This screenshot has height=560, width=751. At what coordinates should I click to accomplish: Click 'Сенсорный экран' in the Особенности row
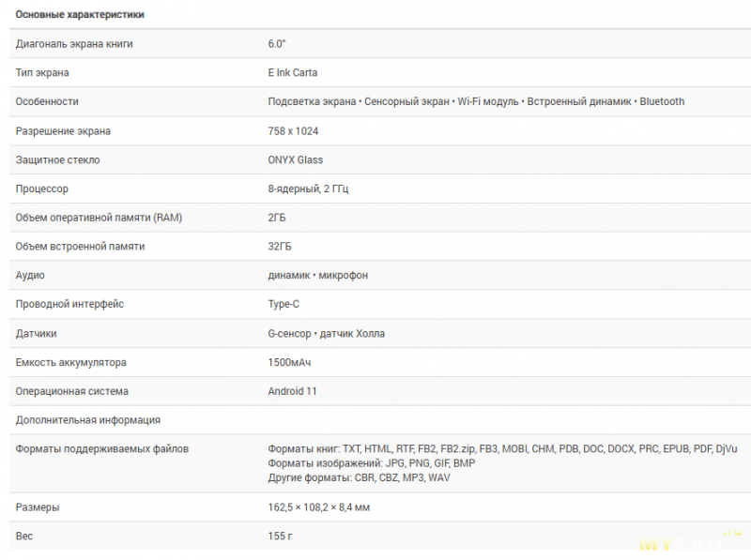click(406, 101)
